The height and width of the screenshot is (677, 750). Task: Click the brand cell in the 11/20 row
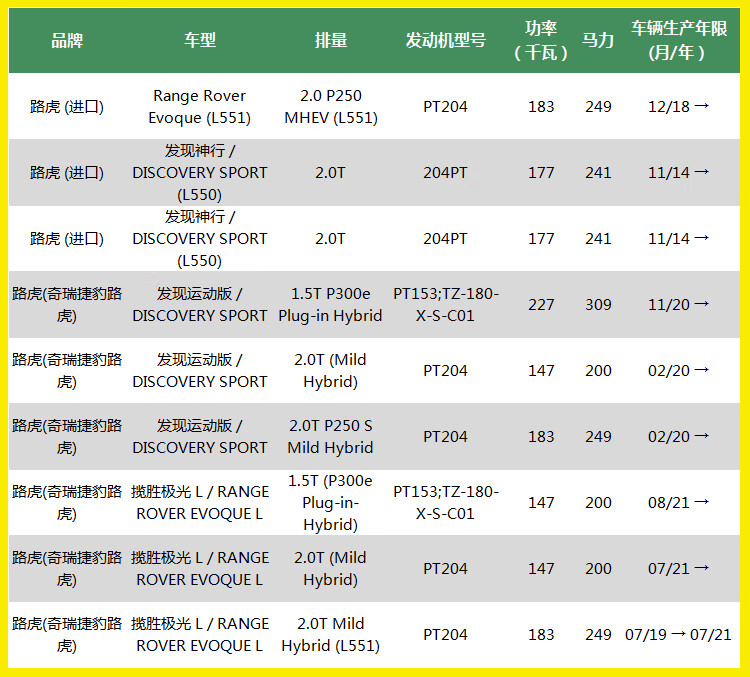pos(67,305)
